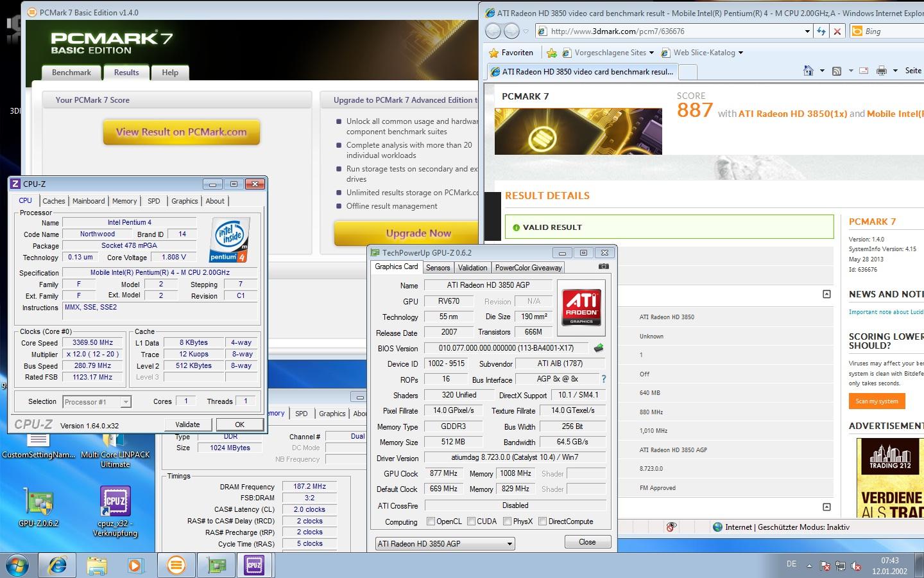Toggle PhysX checkbox in GPU-Z

click(x=508, y=521)
